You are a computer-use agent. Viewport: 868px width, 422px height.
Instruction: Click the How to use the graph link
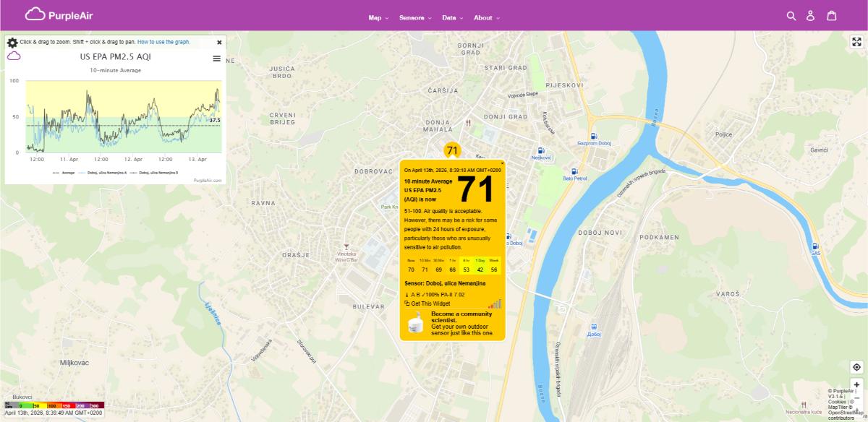[166, 42]
